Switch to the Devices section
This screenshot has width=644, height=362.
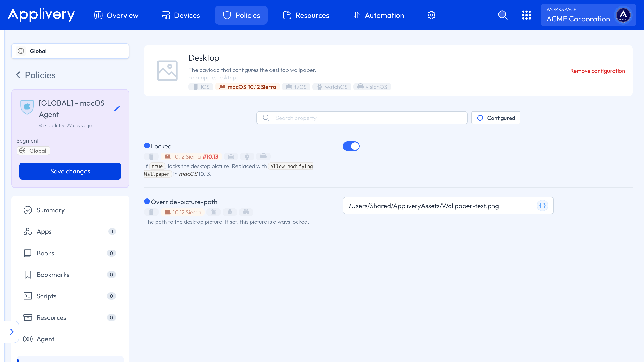tap(181, 15)
